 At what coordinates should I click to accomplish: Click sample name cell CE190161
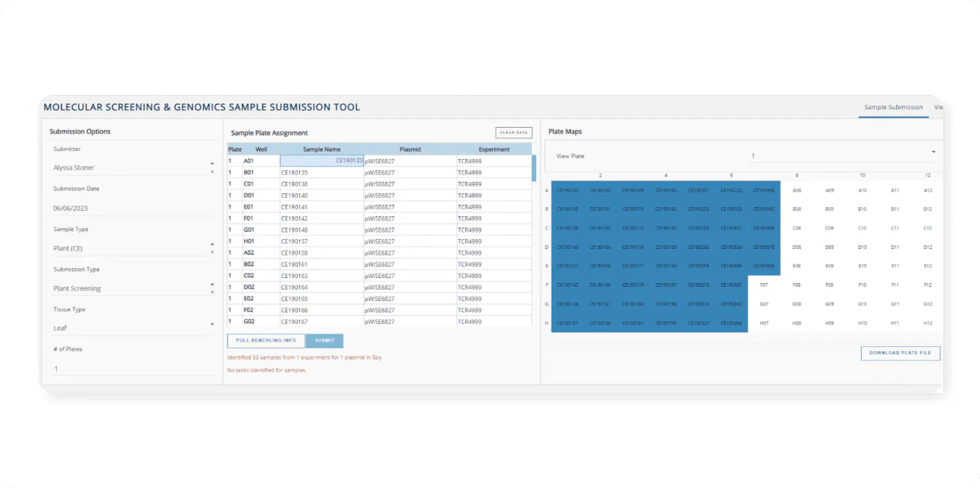pos(322,265)
